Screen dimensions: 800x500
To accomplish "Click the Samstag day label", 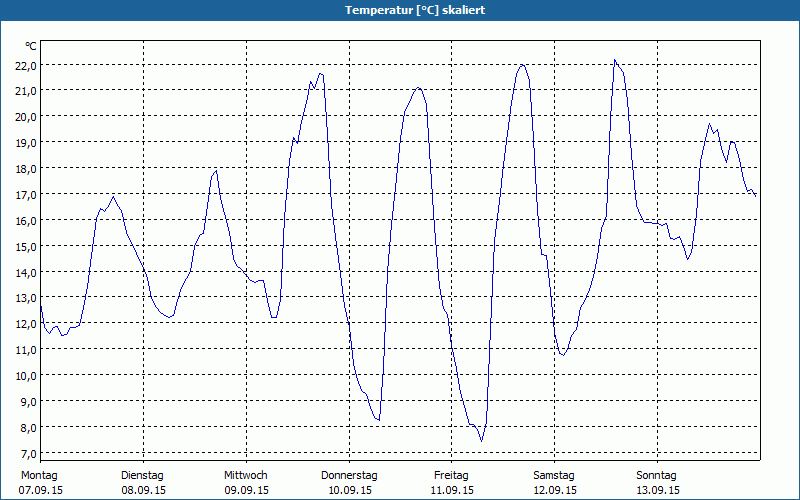I will click(x=554, y=476).
